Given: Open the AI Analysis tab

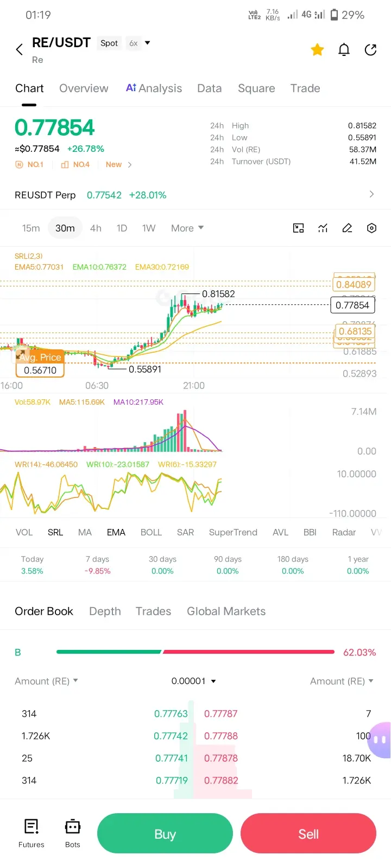Looking at the screenshot, I should tap(154, 88).
